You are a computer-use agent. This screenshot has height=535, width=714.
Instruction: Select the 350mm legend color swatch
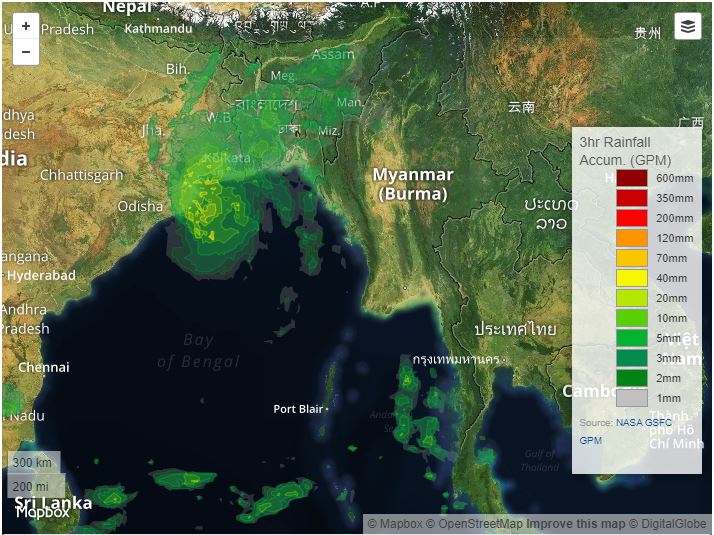[x=632, y=198]
